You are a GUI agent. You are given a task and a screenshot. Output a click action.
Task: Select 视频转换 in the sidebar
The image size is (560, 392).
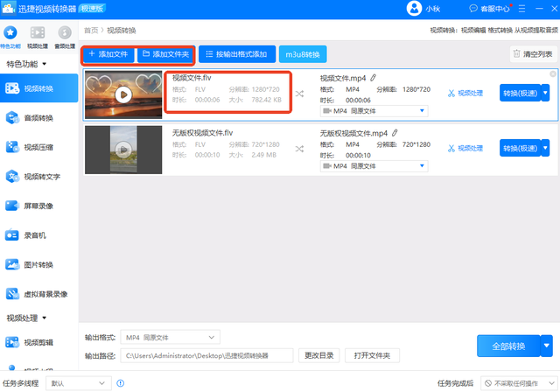pos(38,88)
